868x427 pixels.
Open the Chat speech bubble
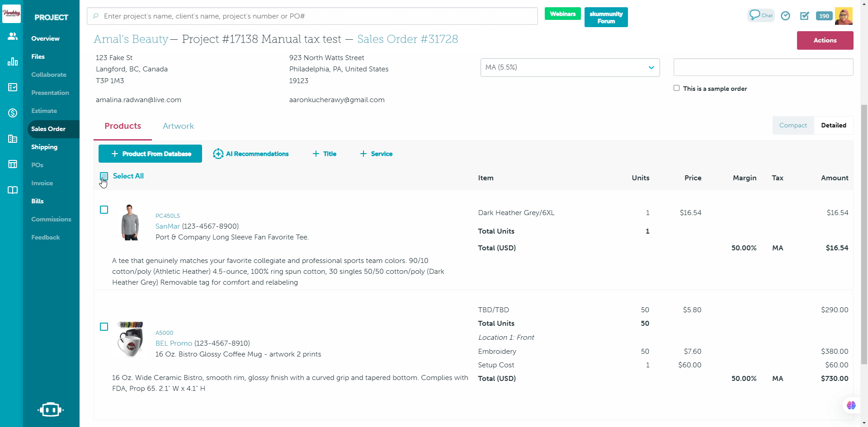[761, 15]
